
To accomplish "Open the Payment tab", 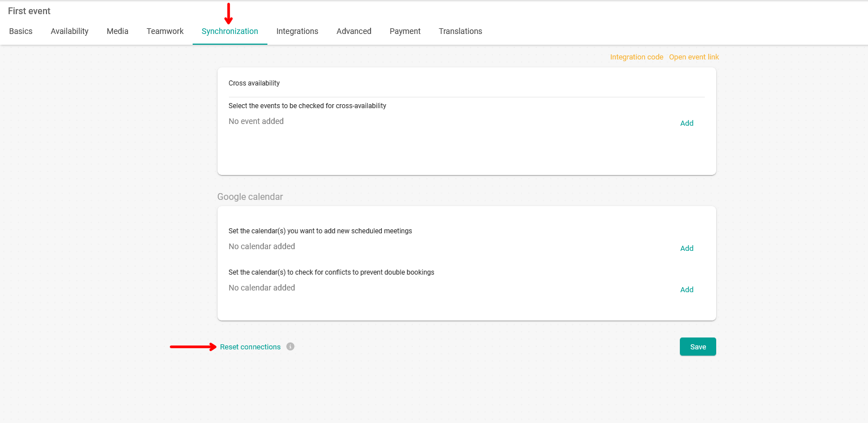I will click(x=405, y=31).
